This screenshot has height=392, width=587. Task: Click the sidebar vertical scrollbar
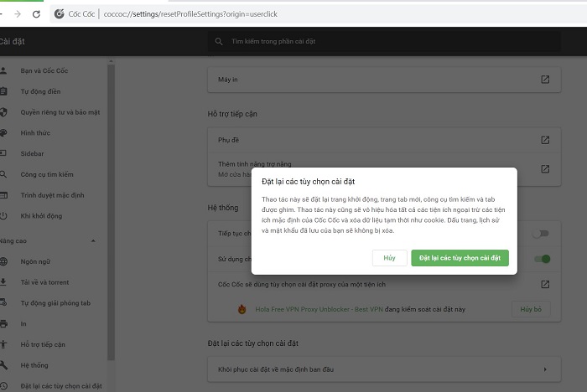coord(112,209)
